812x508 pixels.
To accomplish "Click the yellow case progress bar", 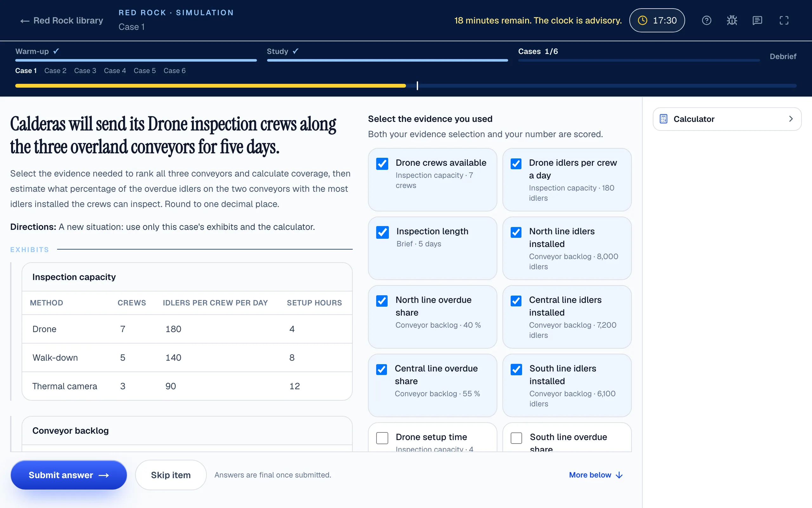I will click(210, 86).
